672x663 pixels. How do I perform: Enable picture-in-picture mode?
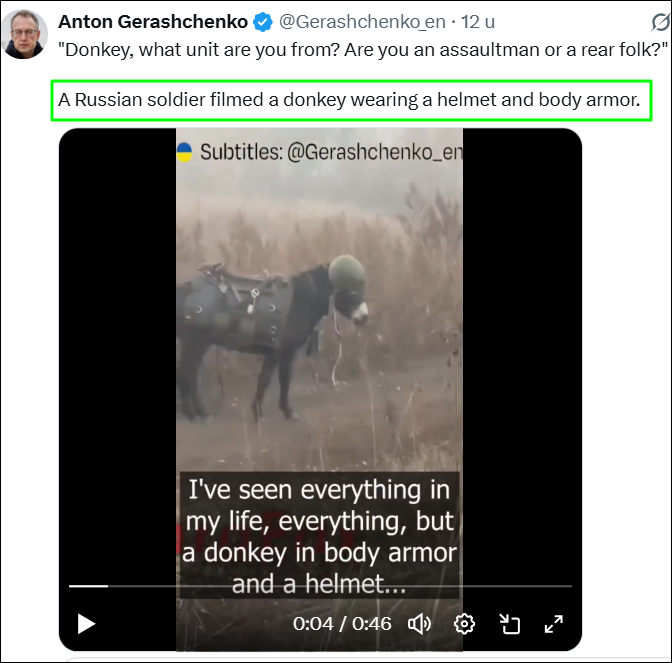coord(510,624)
